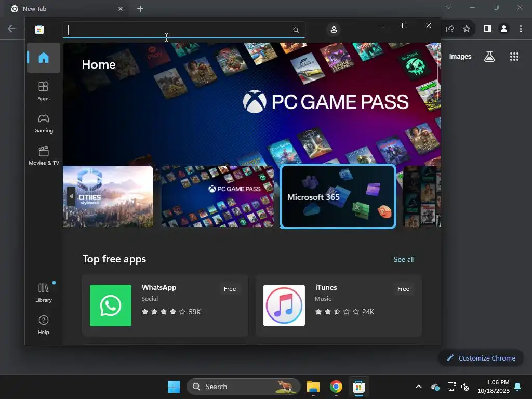The height and width of the screenshot is (399, 532).
Task: Open the Google apps grid in Chrome
Action: pyautogui.click(x=514, y=57)
